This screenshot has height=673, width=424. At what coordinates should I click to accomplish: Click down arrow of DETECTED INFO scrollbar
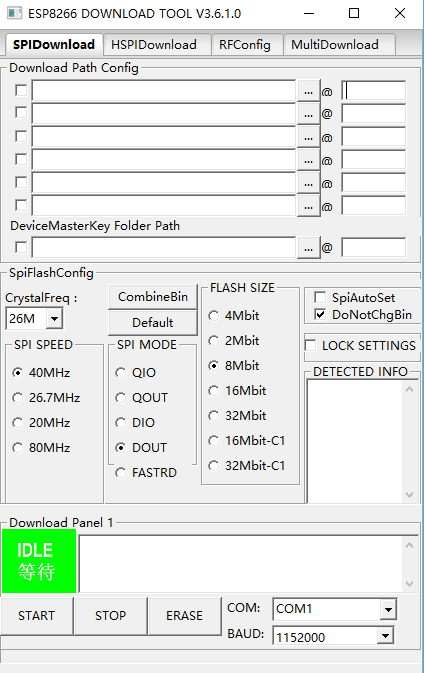tap(409, 494)
